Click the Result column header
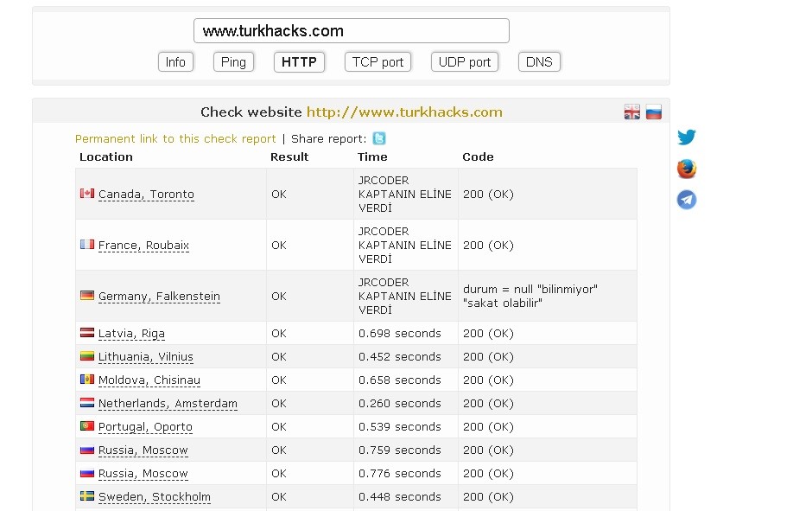 tap(289, 157)
